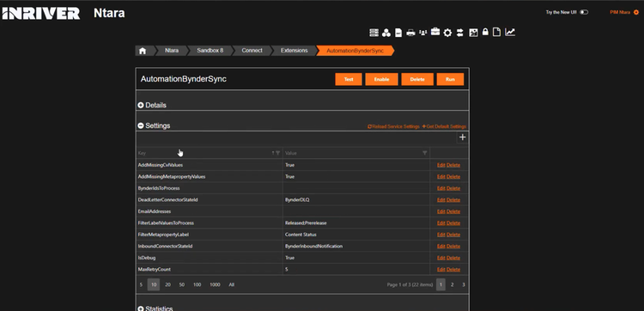Delete the AddMissingCvlValues setting
Screen dimensions: 644x311
[453, 165]
